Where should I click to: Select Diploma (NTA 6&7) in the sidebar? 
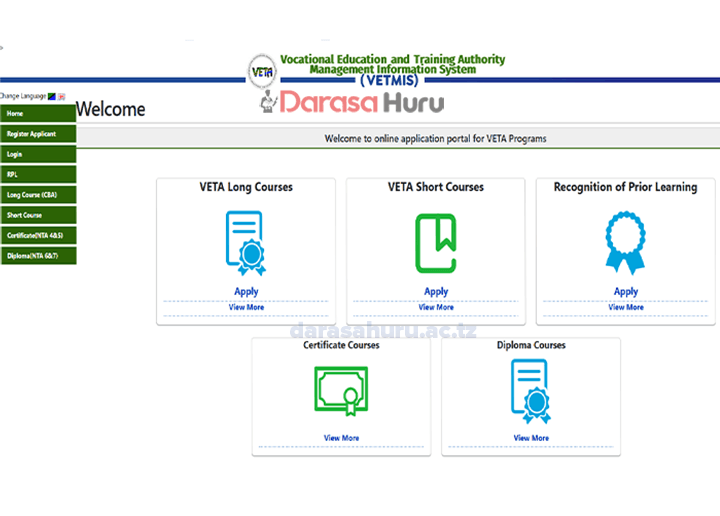coord(38,256)
